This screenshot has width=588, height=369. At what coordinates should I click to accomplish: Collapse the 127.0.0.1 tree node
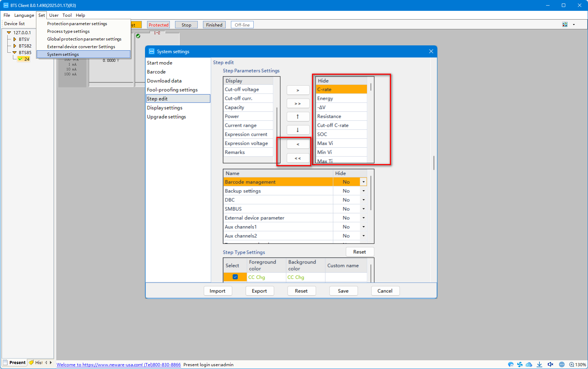[x=9, y=32]
